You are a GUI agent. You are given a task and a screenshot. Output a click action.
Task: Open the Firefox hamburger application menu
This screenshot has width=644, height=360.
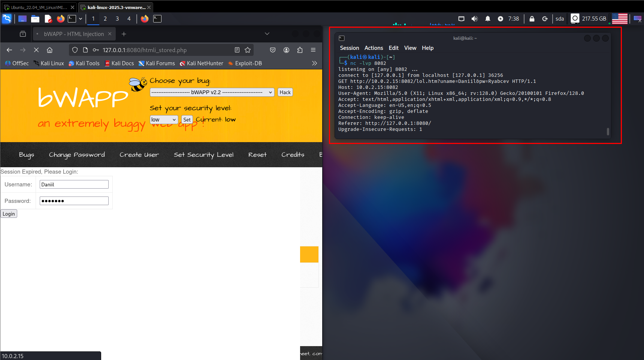tap(313, 50)
